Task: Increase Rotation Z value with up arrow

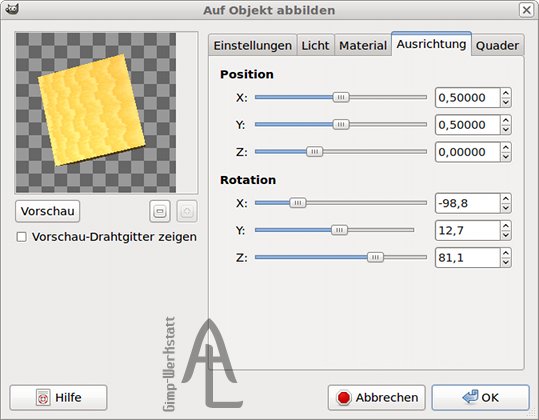Action: point(506,253)
